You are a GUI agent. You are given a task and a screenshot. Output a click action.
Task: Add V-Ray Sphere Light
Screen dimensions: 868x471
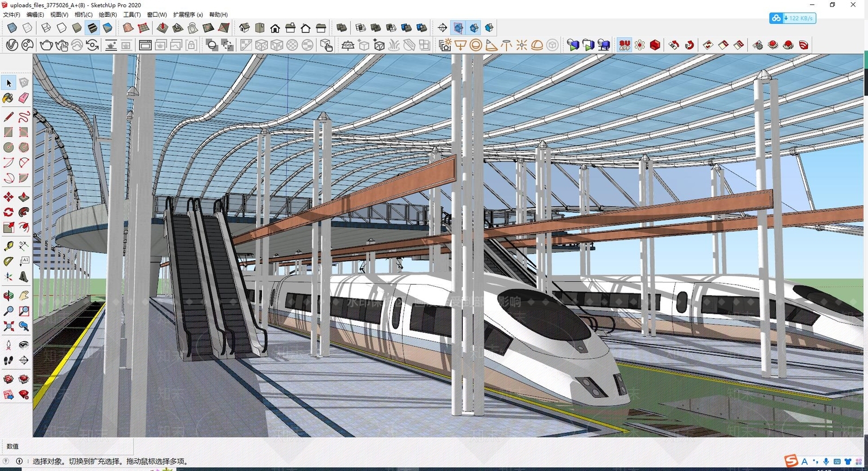click(x=476, y=45)
